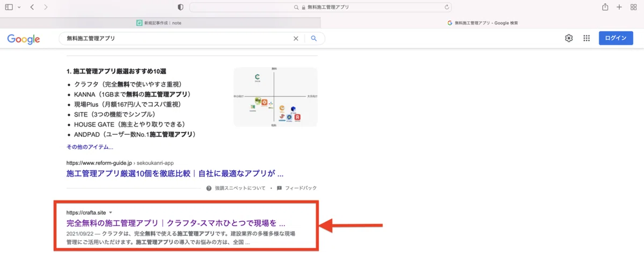The height and width of the screenshot is (253, 644).
Task: Select the HOUSE GATE list item
Action: click(131, 124)
